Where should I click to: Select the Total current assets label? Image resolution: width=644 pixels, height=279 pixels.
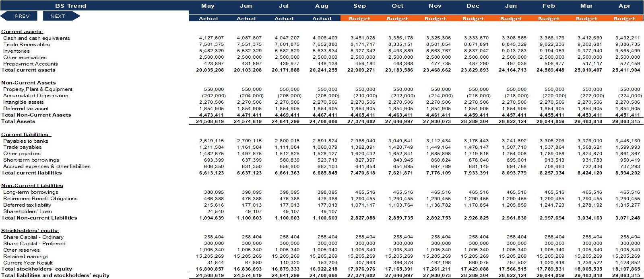28,70
